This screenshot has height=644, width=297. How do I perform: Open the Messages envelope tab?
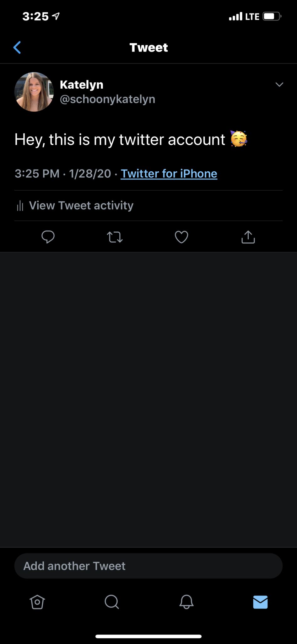pos(260,602)
